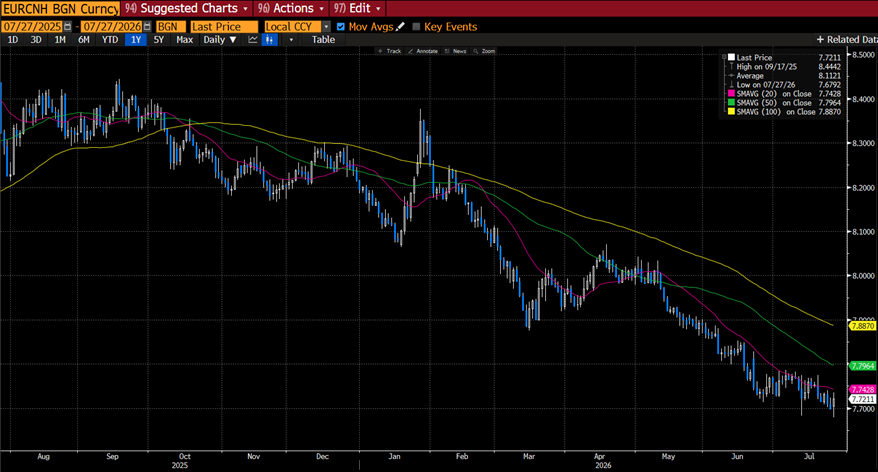Screen dimensions: 878x472
Task: Activate the Track crosshair tool
Action: pyautogui.click(x=389, y=51)
